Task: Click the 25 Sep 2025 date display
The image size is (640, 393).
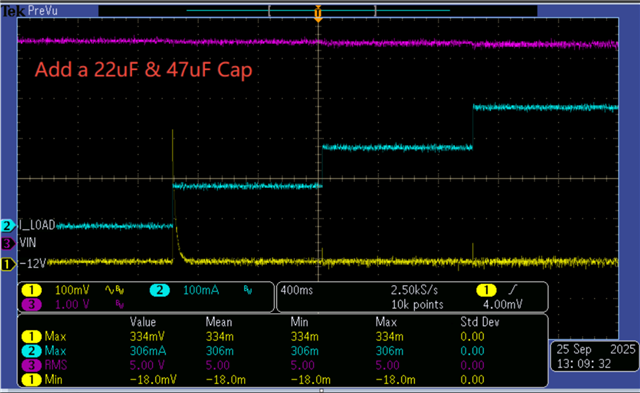Action: click(x=596, y=349)
